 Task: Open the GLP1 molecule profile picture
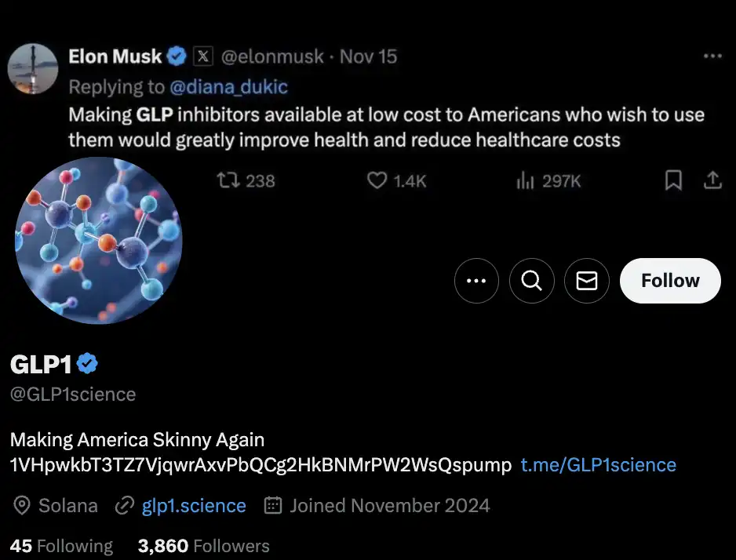point(99,241)
